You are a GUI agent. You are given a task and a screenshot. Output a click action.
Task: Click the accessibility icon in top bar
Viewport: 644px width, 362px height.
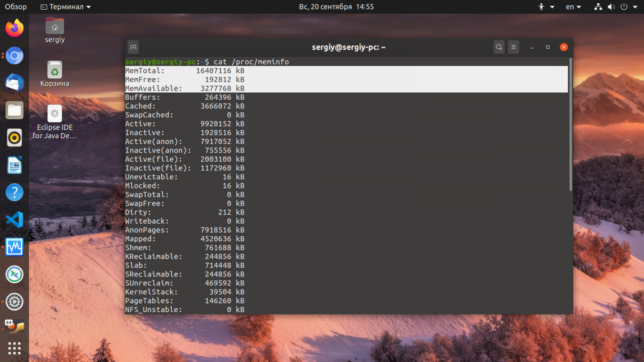(x=541, y=7)
